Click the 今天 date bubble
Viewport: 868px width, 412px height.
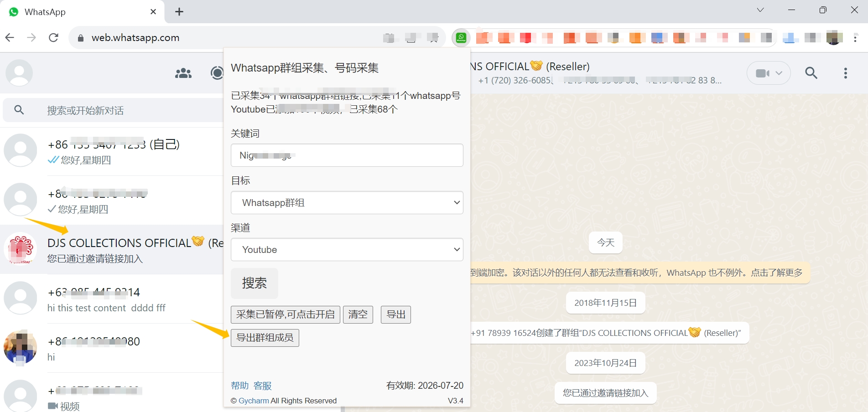(606, 242)
